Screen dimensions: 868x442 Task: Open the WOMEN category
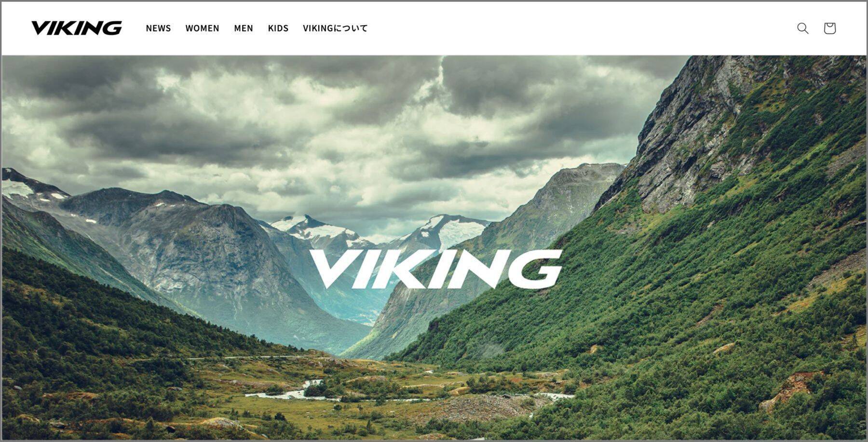(x=202, y=28)
